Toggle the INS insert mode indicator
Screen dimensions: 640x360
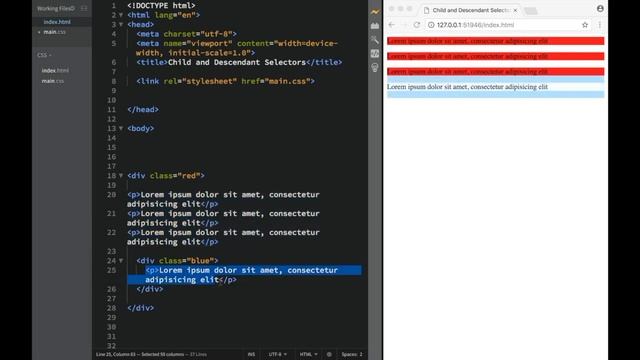coord(251,354)
